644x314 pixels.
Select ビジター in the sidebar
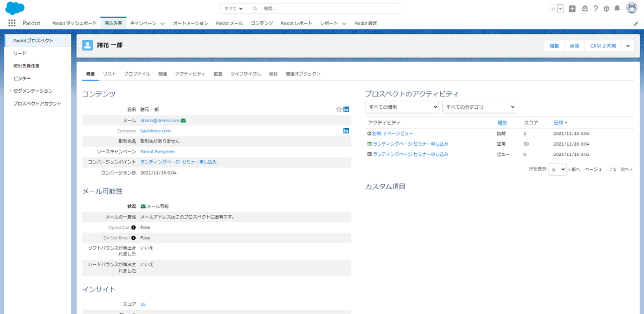tap(22, 78)
